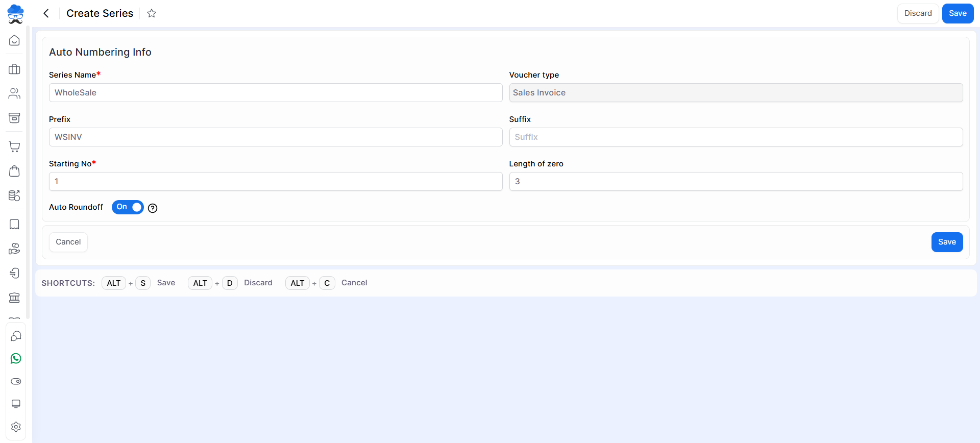Open the shopping bag sidebar icon
980x443 pixels.
14,171
